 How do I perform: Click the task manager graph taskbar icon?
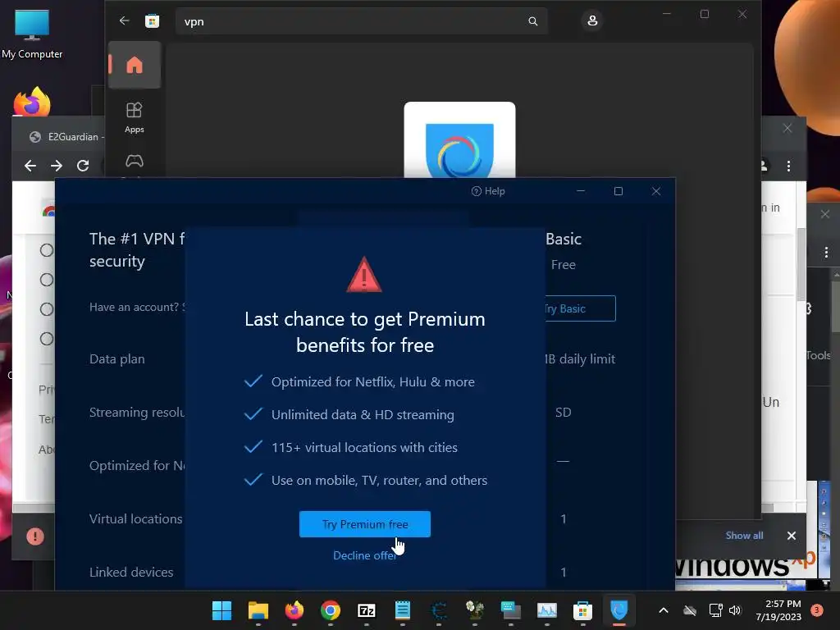pyautogui.click(x=547, y=610)
